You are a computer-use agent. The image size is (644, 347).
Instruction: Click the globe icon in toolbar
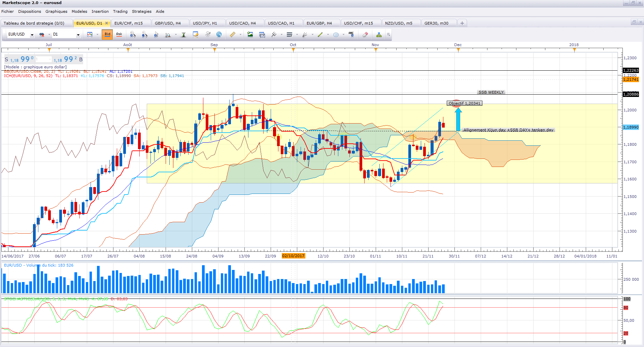coord(219,34)
